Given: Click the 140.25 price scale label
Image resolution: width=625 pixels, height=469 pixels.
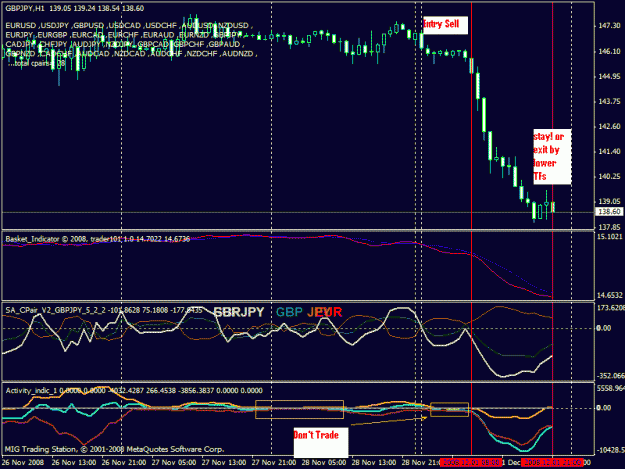Looking at the screenshot, I should [x=609, y=177].
